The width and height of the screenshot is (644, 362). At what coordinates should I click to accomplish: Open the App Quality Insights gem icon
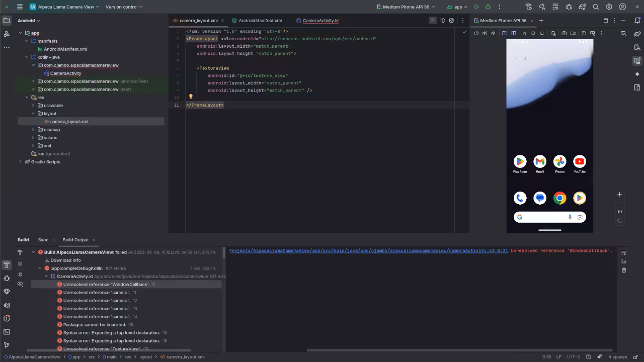point(7,292)
